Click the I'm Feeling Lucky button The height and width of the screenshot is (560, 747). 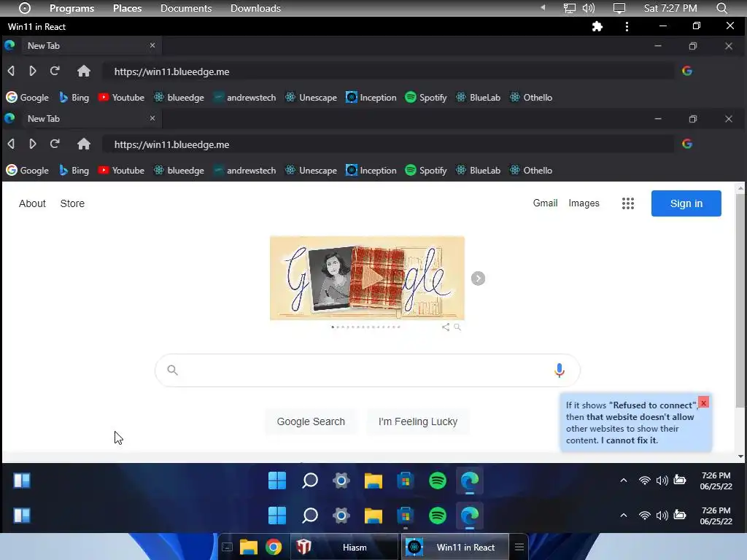click(418, 421)
